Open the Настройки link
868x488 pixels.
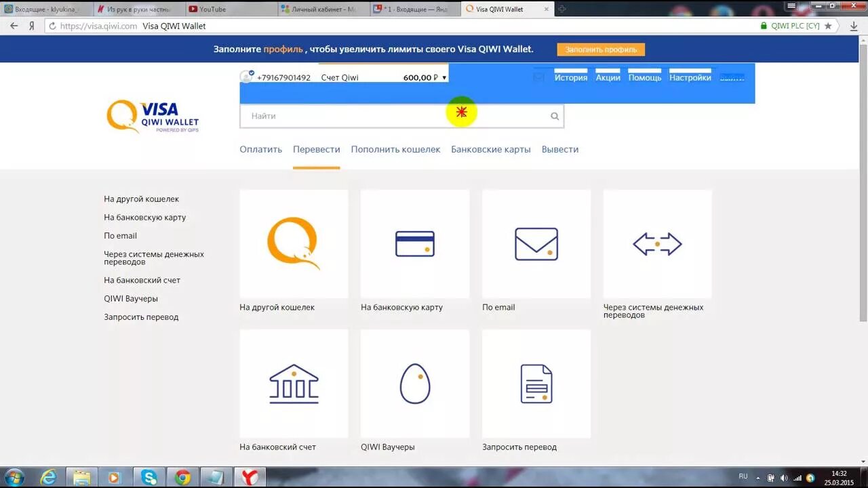click(690, 77)
